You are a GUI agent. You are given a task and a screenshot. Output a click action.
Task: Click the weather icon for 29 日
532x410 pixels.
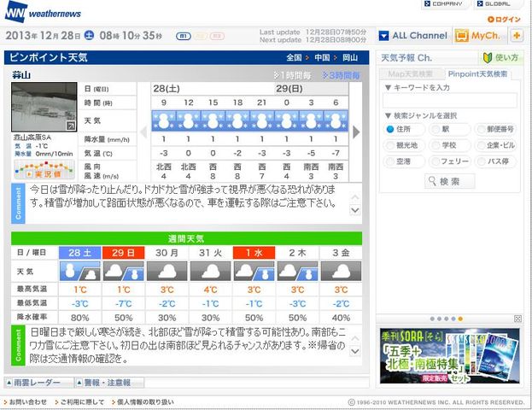pyautogui.click(x=123, y=271)
